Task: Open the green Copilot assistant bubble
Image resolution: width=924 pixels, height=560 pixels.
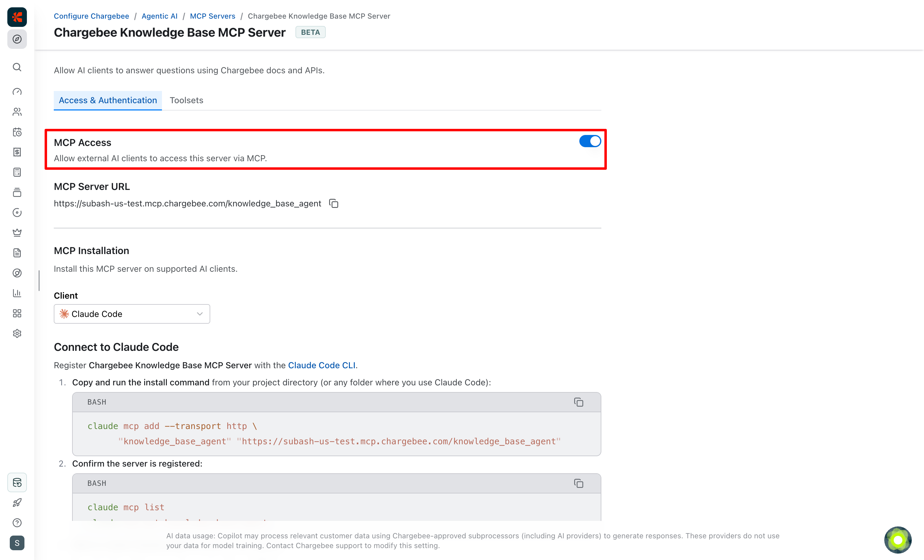Action: coord(898,540)
